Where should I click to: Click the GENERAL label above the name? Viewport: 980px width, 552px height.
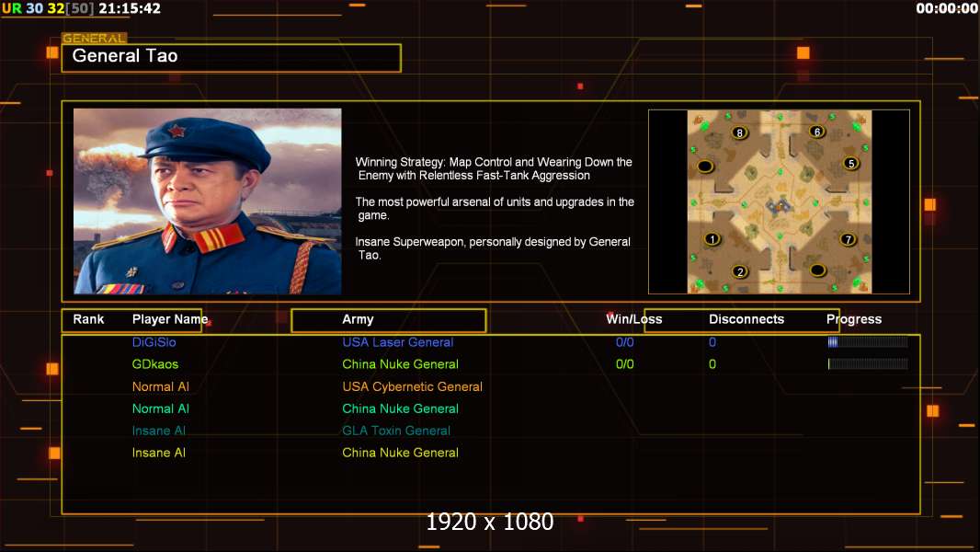pos(95,38)
